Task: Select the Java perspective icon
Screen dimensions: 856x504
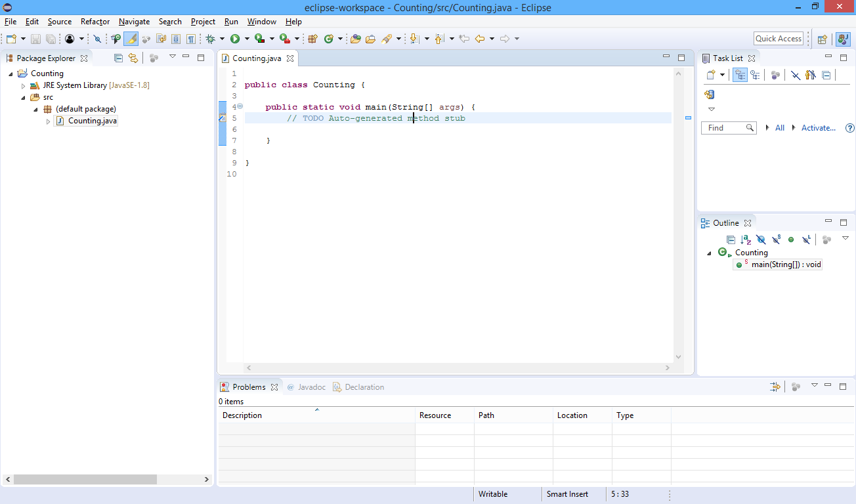Action: click(843, 39)
